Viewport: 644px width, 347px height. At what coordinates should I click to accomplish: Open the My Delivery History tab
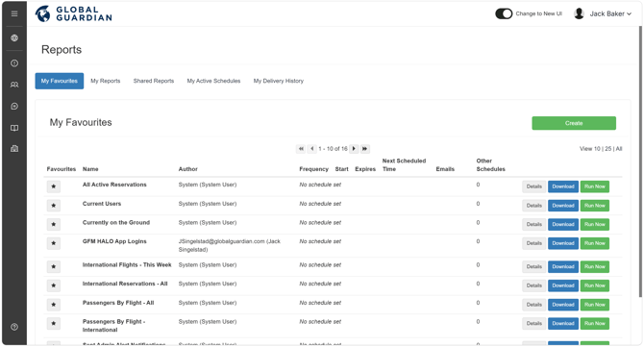[x=279, y=81]
